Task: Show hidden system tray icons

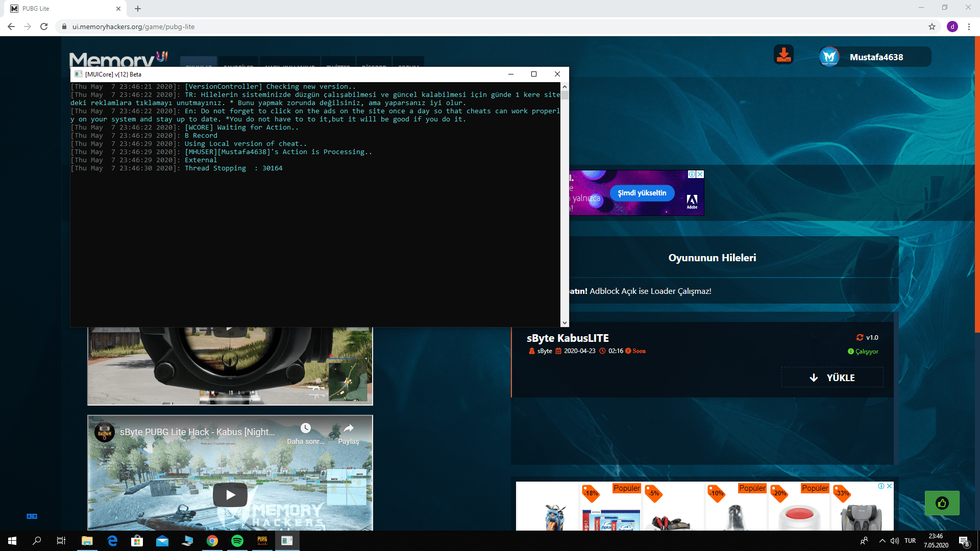Action: (882, 541)
